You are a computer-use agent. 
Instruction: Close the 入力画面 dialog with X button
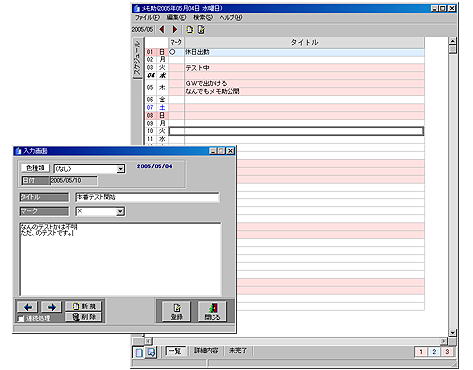click(230, 151)
